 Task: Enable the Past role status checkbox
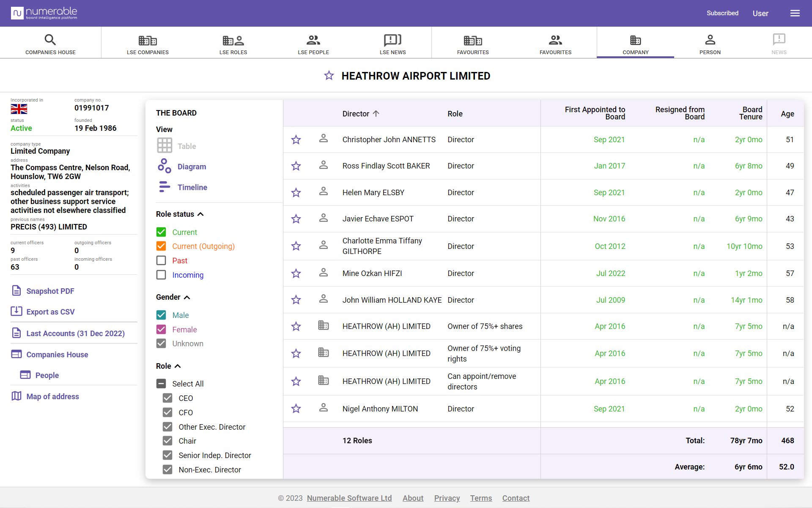tap(161, 260)
